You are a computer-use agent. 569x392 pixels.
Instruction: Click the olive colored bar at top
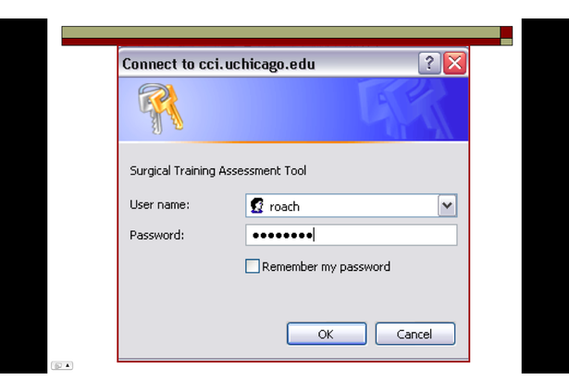281,32
